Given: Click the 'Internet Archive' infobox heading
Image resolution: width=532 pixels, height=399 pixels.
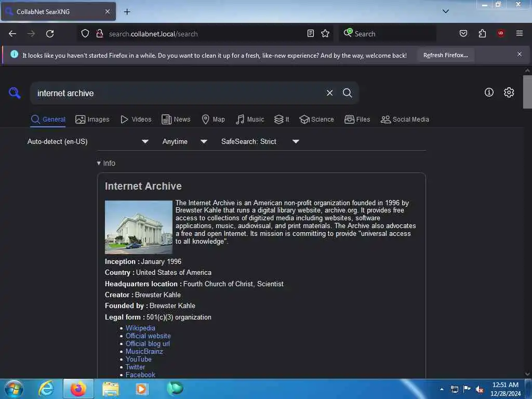Looking at the screenshot, I should (x=143, y=186).
